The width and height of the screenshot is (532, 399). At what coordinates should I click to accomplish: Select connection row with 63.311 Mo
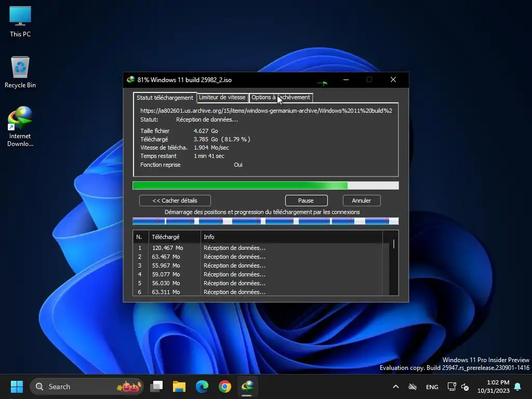click(261, 292)
